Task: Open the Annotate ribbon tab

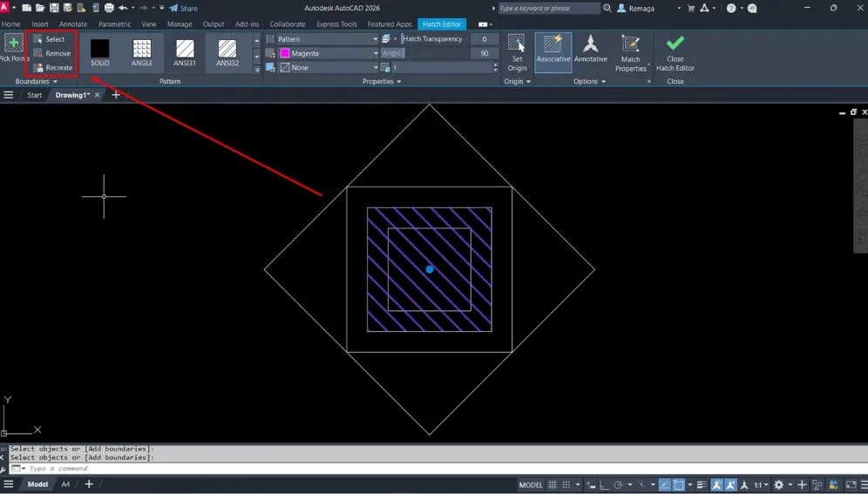Action: 73,24
